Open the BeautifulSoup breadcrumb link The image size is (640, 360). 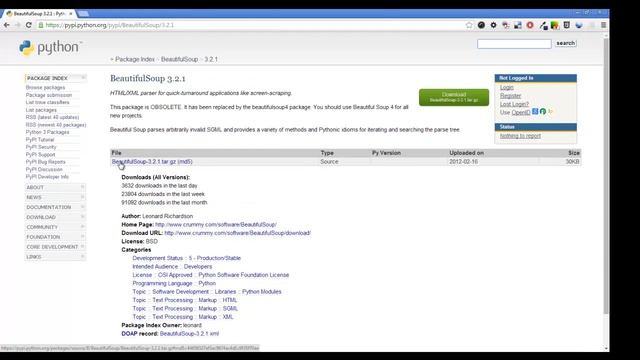[179, 59]
